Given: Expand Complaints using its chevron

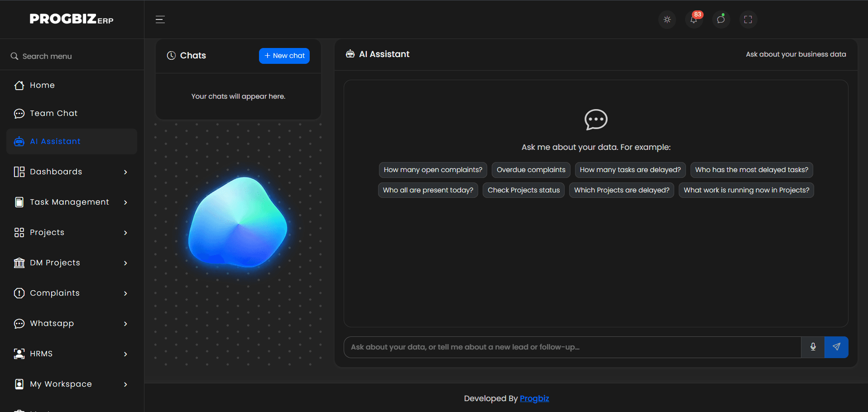Looking at the screenshot, I should point(125,293).
